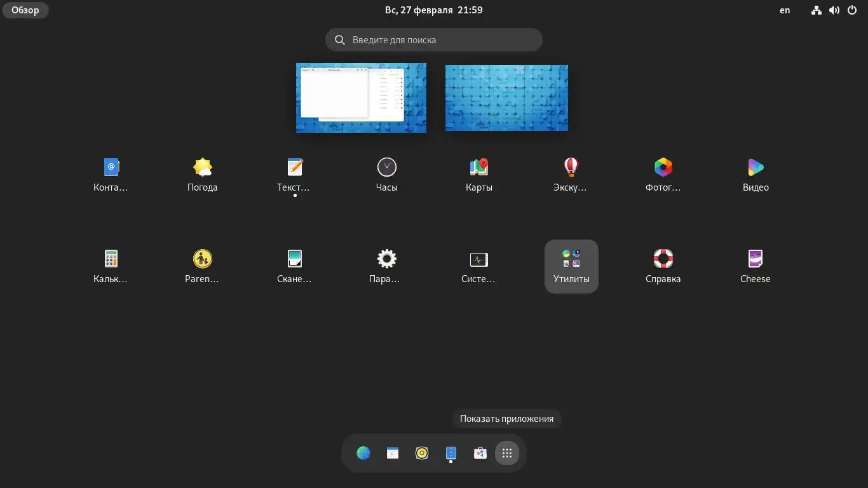
Task: Open the Калькулятор calculator app
Action: tap(111, 266)
